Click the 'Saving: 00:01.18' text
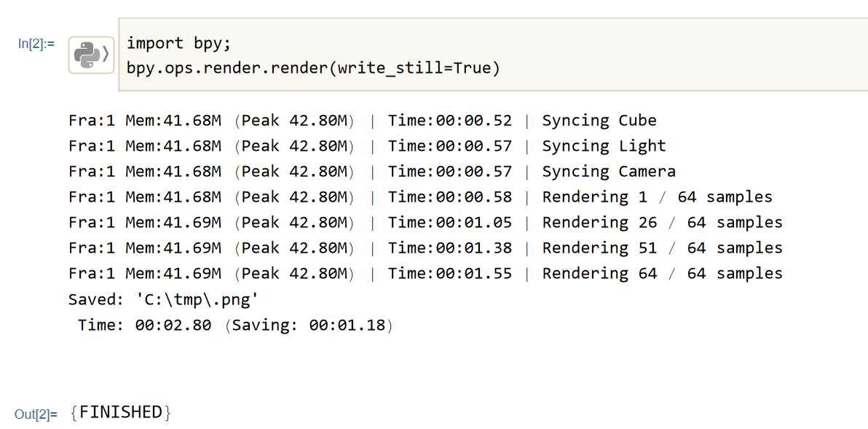Image resolution: width=868 pixels, height=429 pixels. [x=309, y=325]
